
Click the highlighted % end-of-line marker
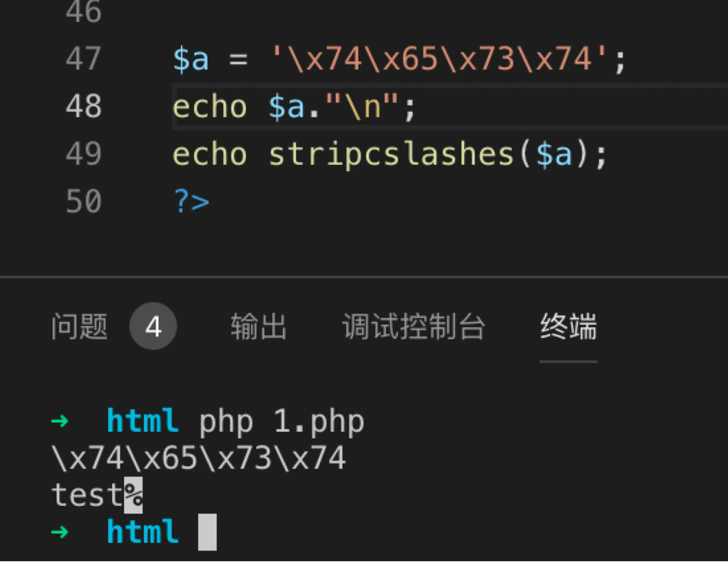coord(133,495)
